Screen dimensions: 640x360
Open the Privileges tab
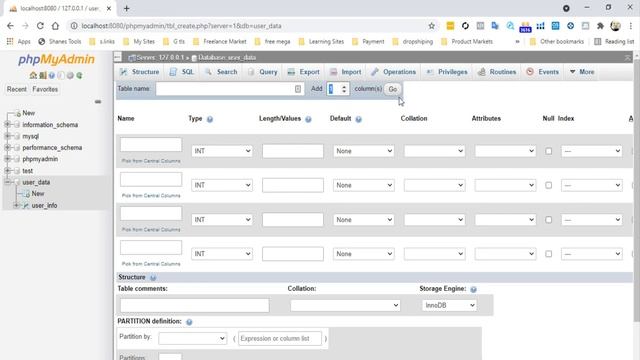click(447, 72)
